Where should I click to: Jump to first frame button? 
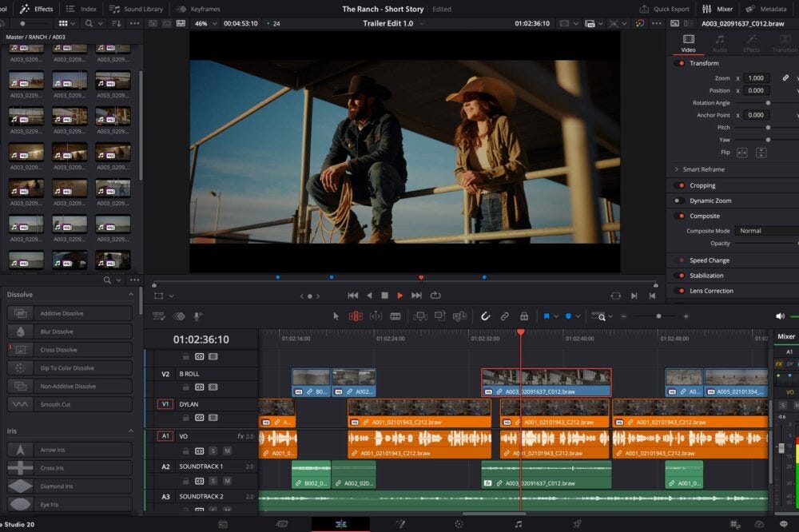click(x=352, y=296)
